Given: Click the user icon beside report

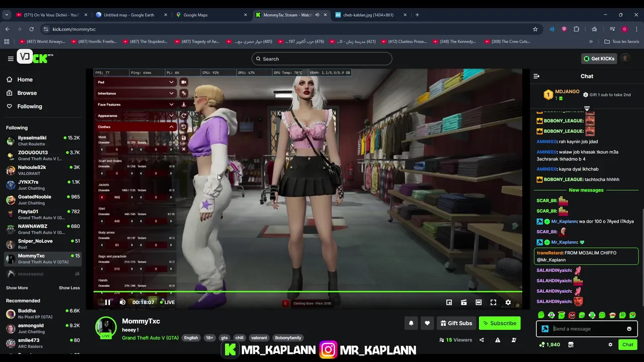Looking at the screenshot, I should tap(514, 340).
